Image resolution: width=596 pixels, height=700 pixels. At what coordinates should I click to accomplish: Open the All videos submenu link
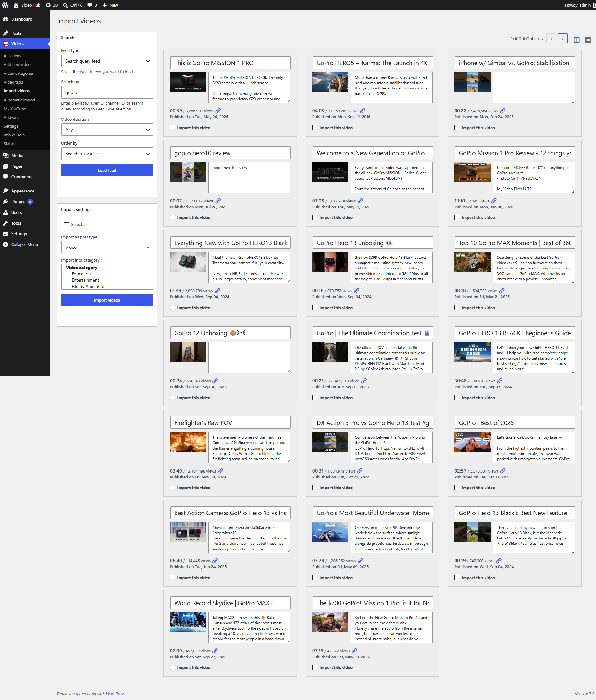pos(13,56)
